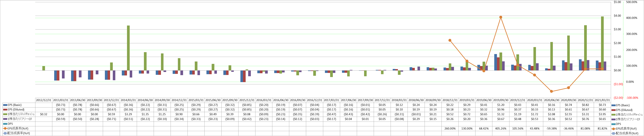Click the 500.00% secondary axis label

(x=632, y=2)
